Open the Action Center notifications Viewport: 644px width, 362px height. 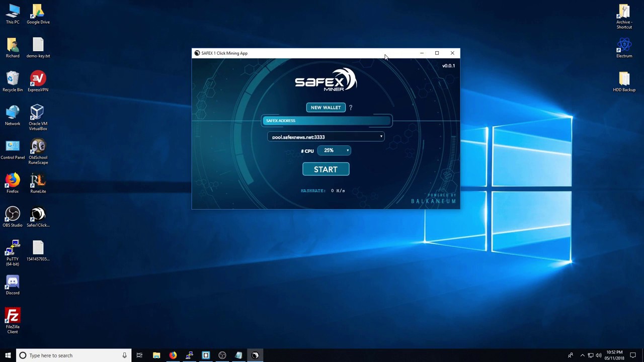pos(633,355)
